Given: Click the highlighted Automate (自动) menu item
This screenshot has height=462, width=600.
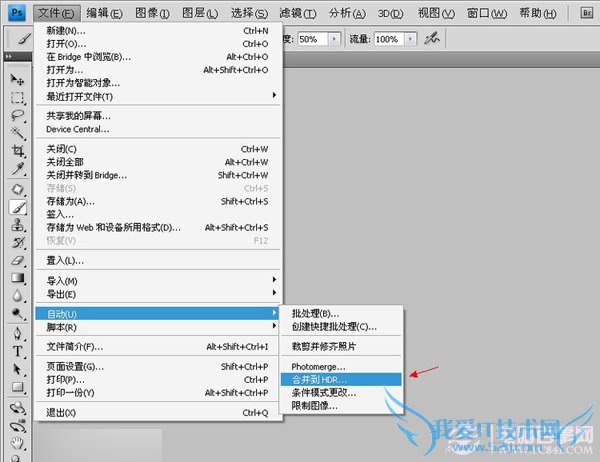Looking at the screenshot, I should tap(158, 314).
